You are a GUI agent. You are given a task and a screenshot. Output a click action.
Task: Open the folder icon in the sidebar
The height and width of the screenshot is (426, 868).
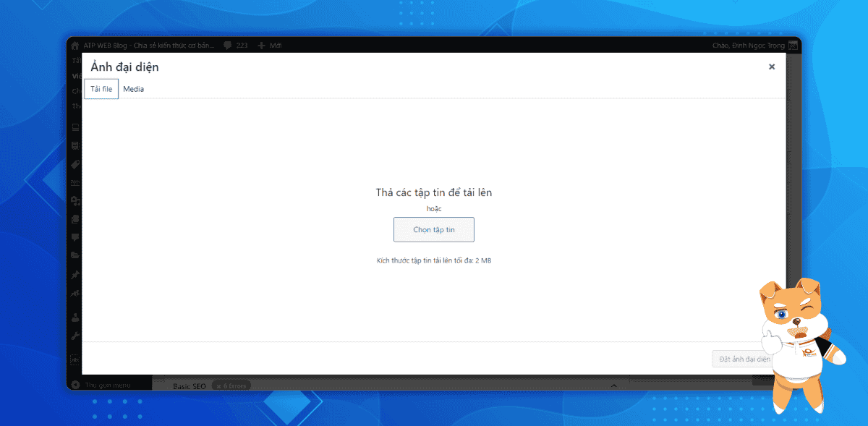[75, 255]
